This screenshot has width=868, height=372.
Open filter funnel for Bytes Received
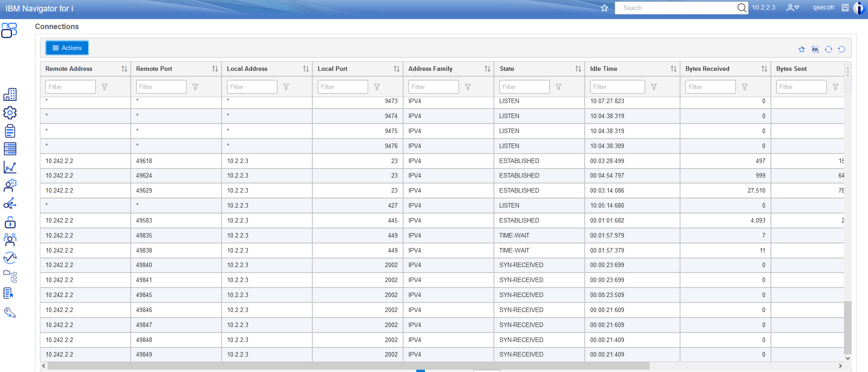point(745,87)
